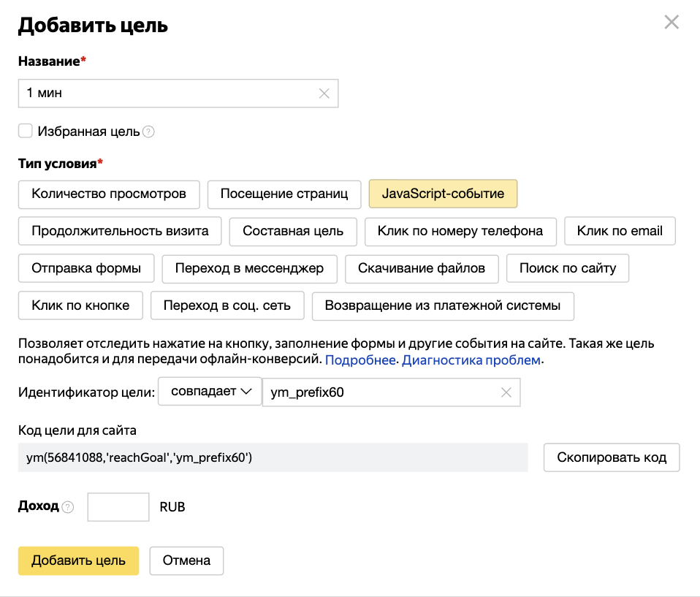Cancel with the Отмена button
The width and height of the screenshot is (700, 597).
186,560
